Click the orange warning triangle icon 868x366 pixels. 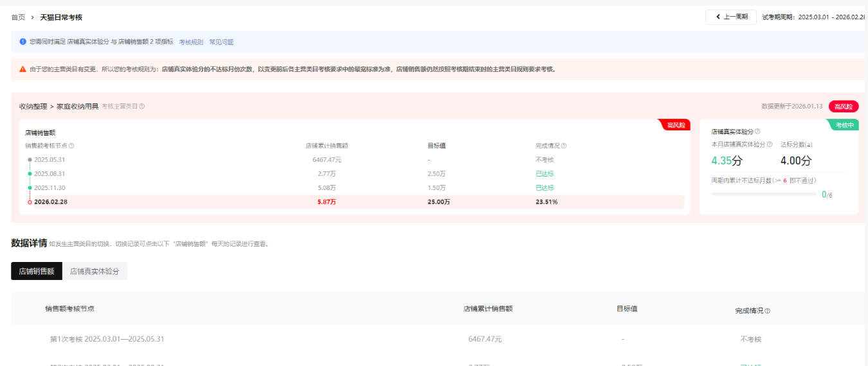(x=23, y=69)
